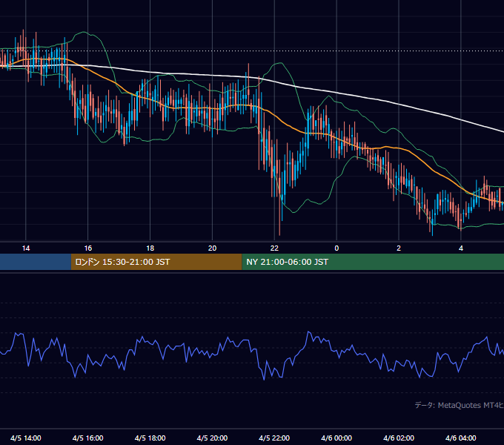
Task: Click the 4/6 02:00 date label
Action: 399,438
